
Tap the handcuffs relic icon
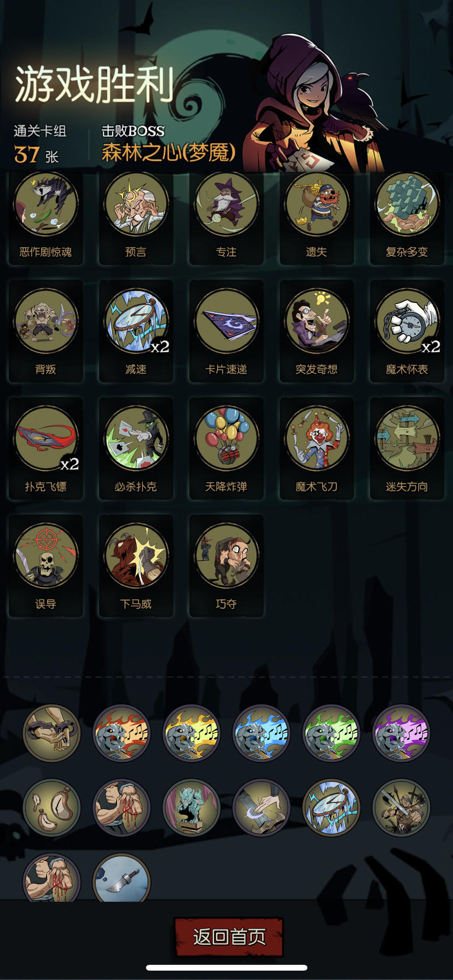pos(51,733)
